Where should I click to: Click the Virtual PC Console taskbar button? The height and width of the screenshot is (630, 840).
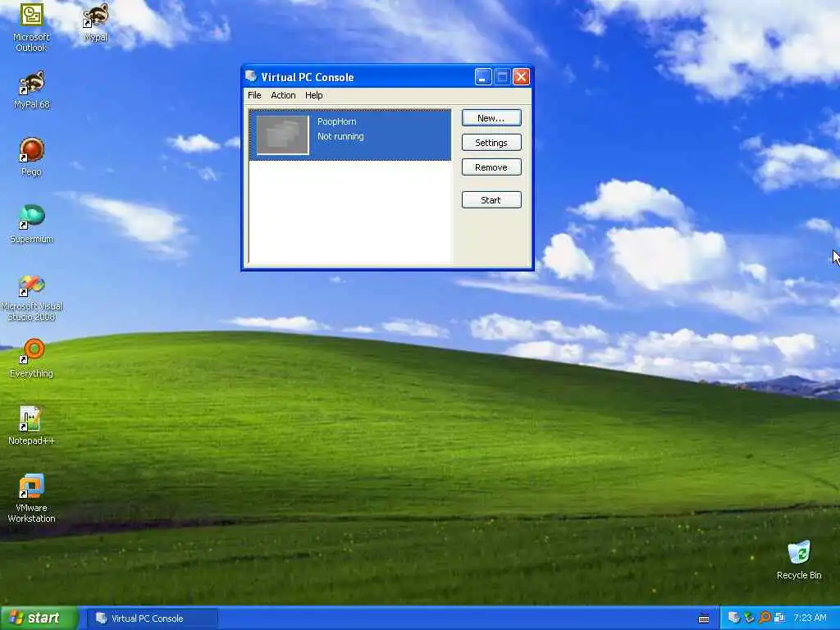coord(152,619)
